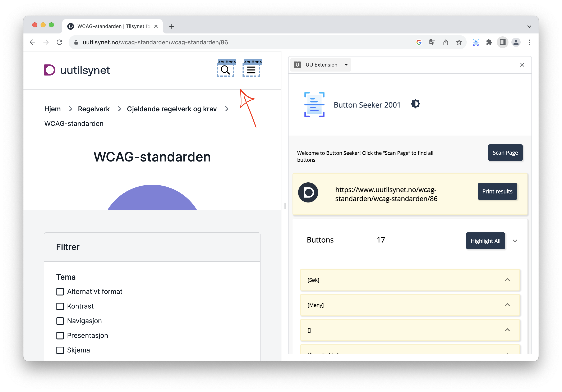Click the Button Seeker extension toolbar icon
The image size is (562, 392).
click(x=476, y=42)
